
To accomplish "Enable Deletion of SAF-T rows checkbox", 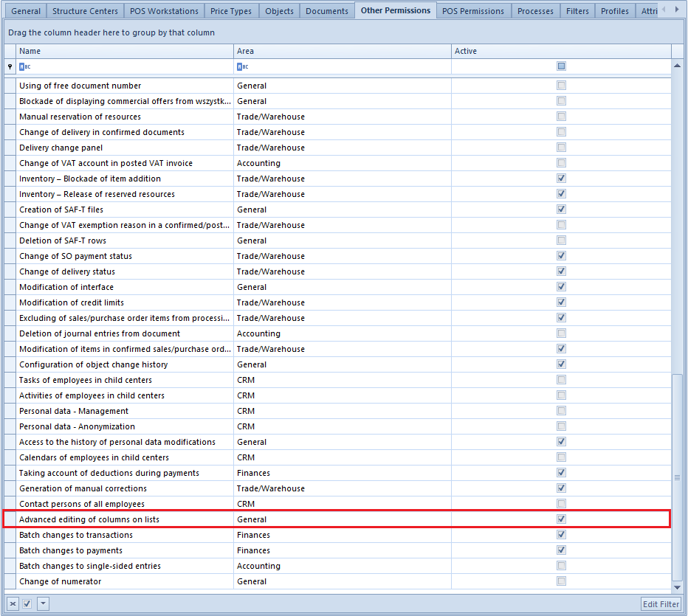I will [561, 240].
